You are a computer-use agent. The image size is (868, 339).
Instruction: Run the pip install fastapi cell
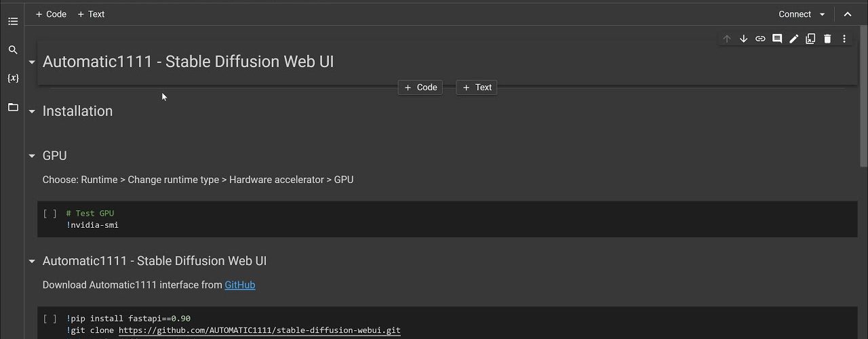click(50, 319)
